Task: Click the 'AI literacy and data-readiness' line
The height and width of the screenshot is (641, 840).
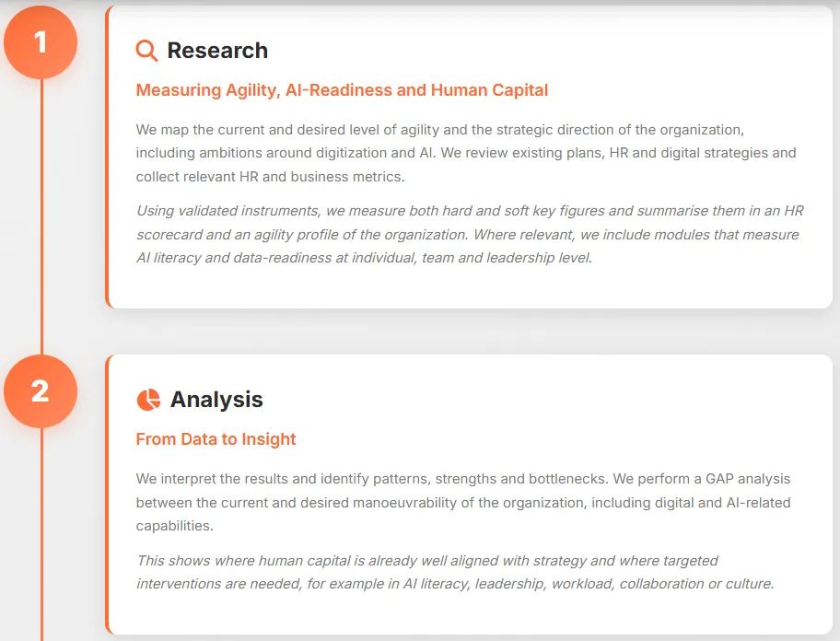Action: click(x=364, y=258)
